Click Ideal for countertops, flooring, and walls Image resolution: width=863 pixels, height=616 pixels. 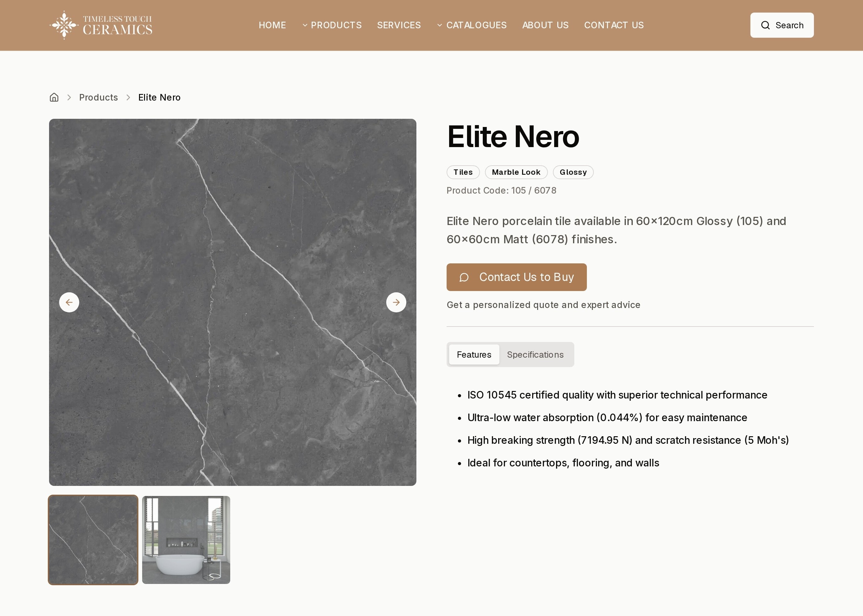[563, 463]
